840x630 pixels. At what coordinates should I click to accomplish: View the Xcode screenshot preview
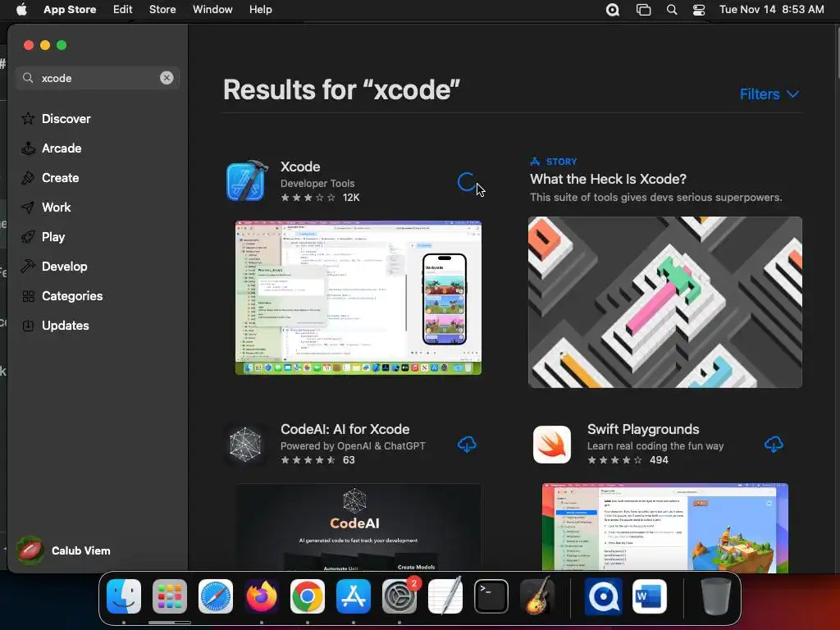pos(358,297)
